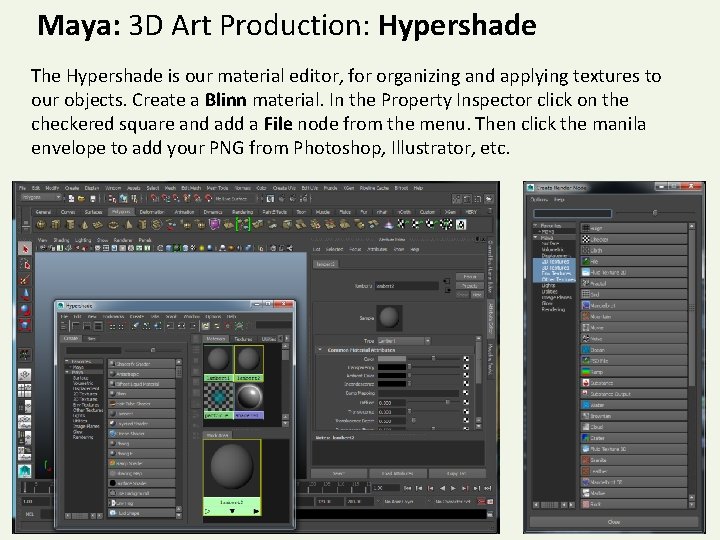Click the Ambient Color checkered map button
This screenshot has height=540, width=720.
click(466, 376)
